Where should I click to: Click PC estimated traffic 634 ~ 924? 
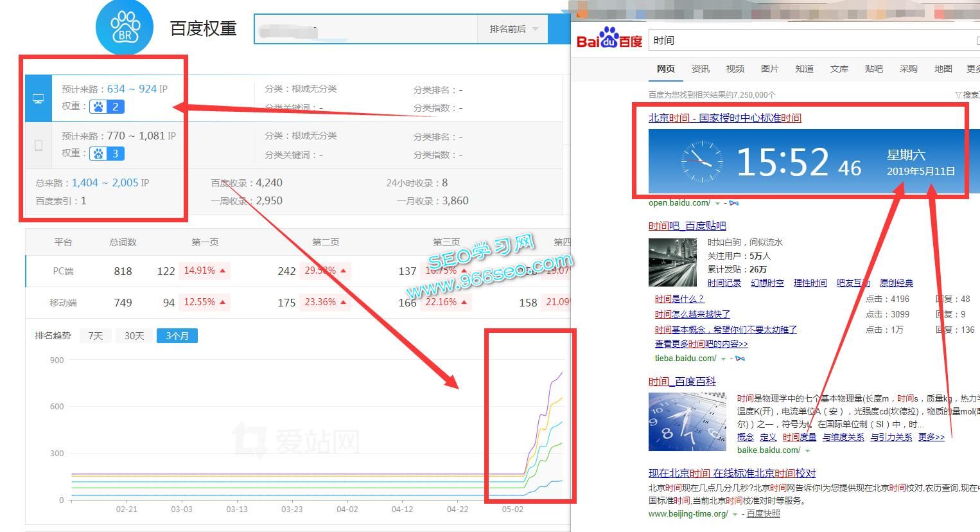point(132,89)
